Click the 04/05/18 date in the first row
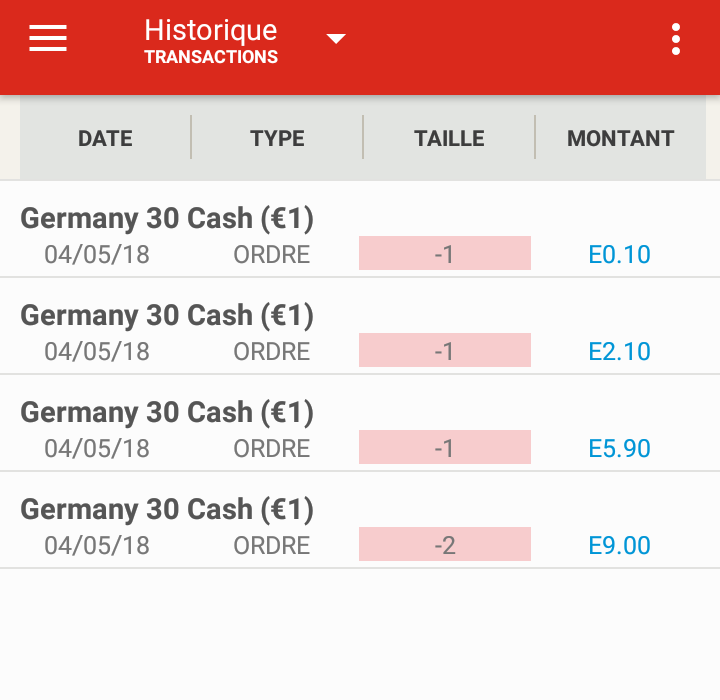 (97, 255)
